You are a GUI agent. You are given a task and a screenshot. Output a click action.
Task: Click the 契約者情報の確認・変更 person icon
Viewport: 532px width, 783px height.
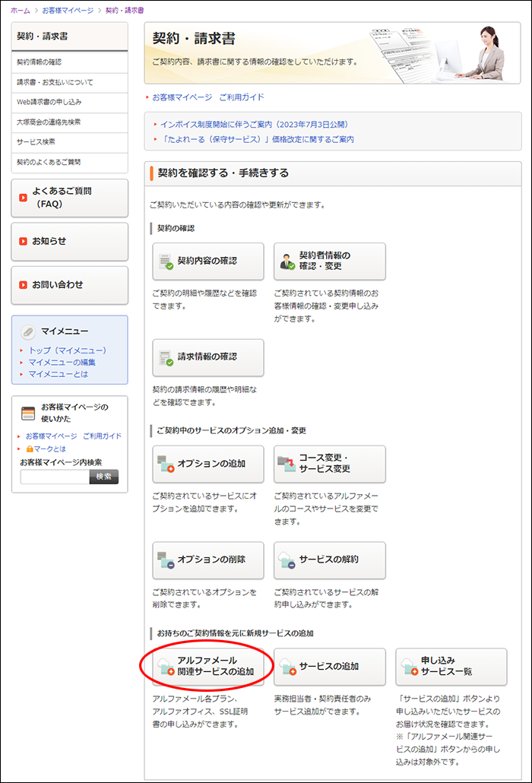point(287,262)
